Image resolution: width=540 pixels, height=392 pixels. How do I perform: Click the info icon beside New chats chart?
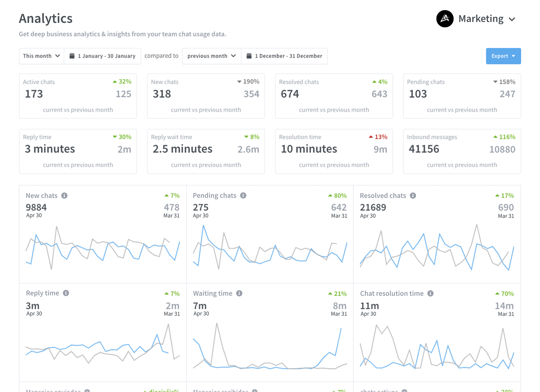(x=64, y=196)
